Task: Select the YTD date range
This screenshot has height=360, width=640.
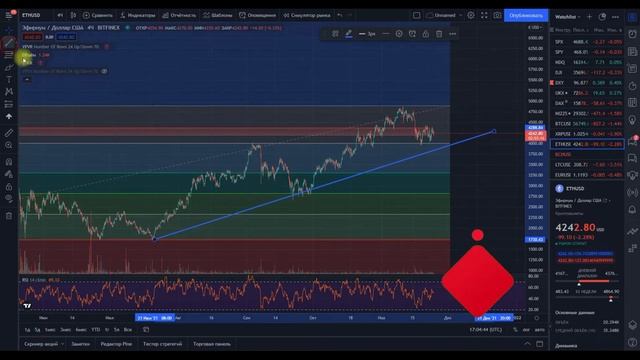Action: tap(96, 329)
